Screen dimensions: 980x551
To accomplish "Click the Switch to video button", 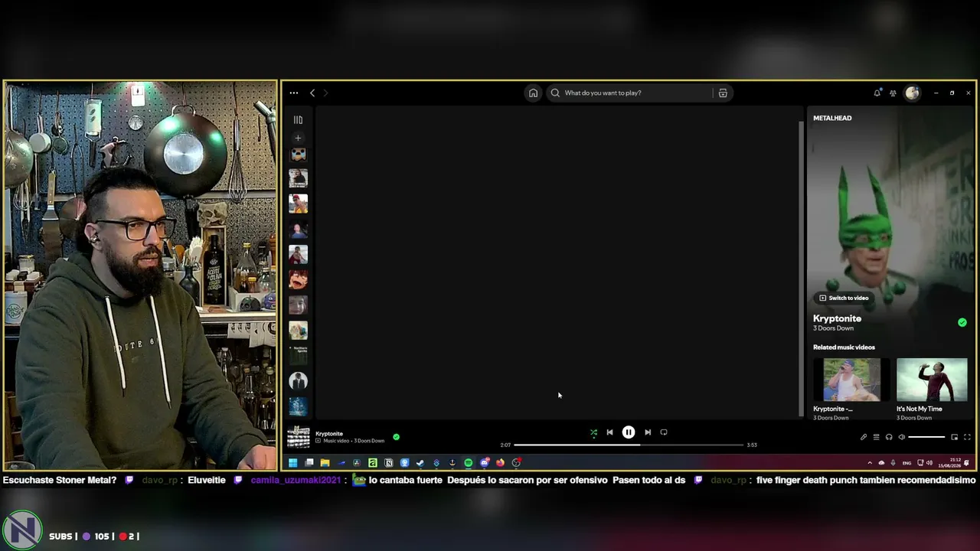I will coord(844,298).
